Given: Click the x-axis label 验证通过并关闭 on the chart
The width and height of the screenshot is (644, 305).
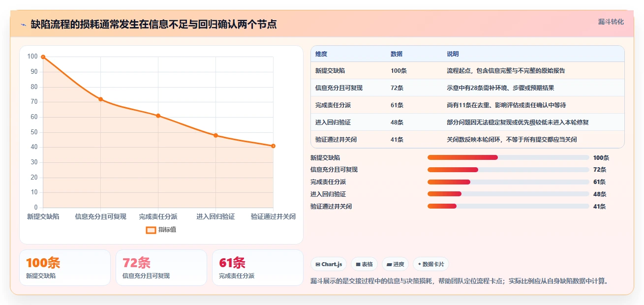Looking at the screenshot, I should coord(273,216).
